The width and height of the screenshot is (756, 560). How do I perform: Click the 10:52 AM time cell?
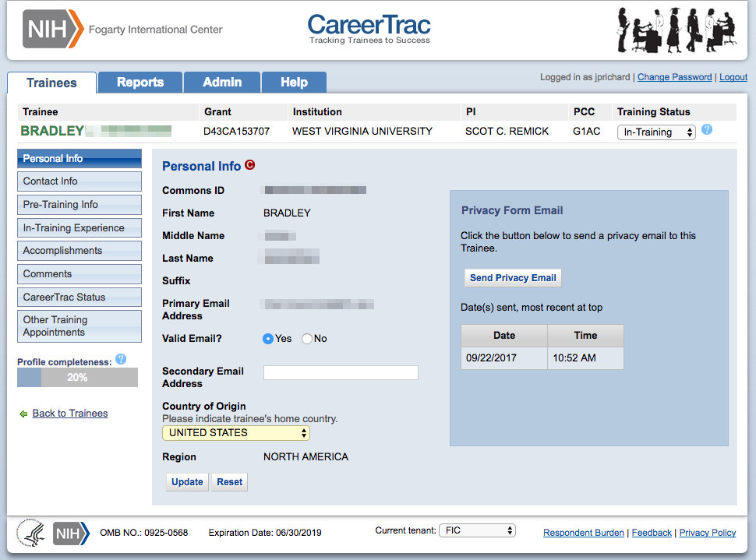[586, 358]
